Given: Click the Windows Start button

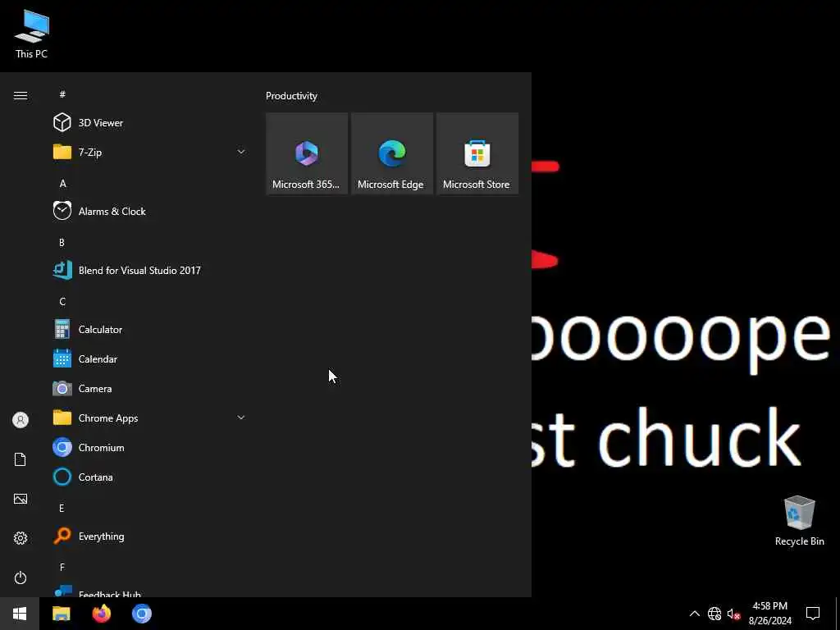Looking at the screenshot, I should [20, 614].
